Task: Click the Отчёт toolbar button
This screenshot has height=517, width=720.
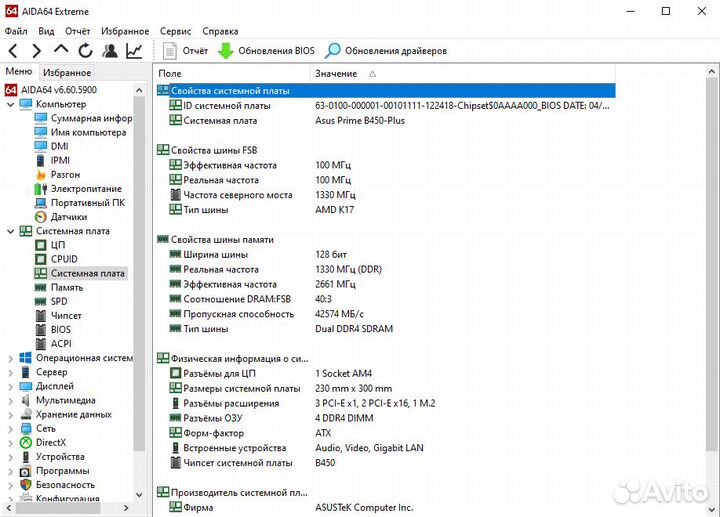Action: coord(185,51)
